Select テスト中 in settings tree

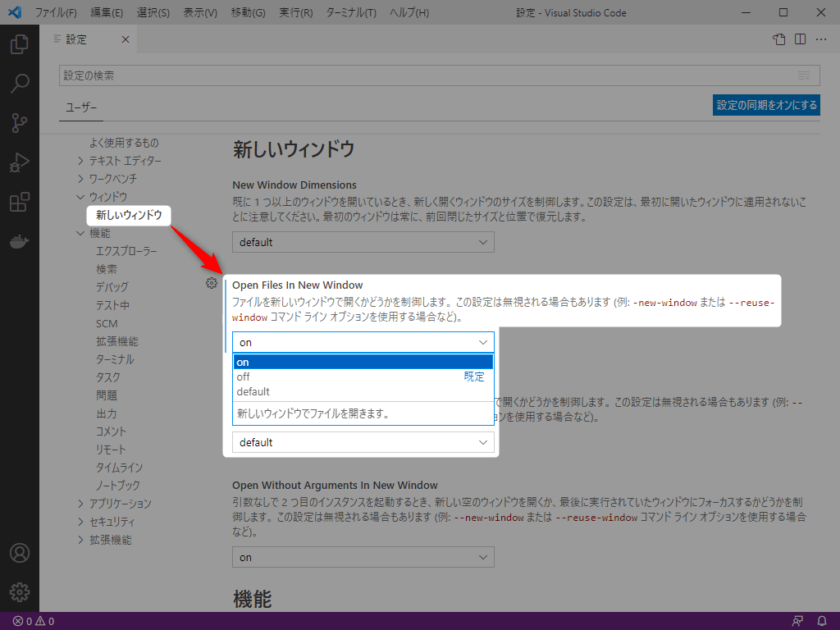pos(112,305)
